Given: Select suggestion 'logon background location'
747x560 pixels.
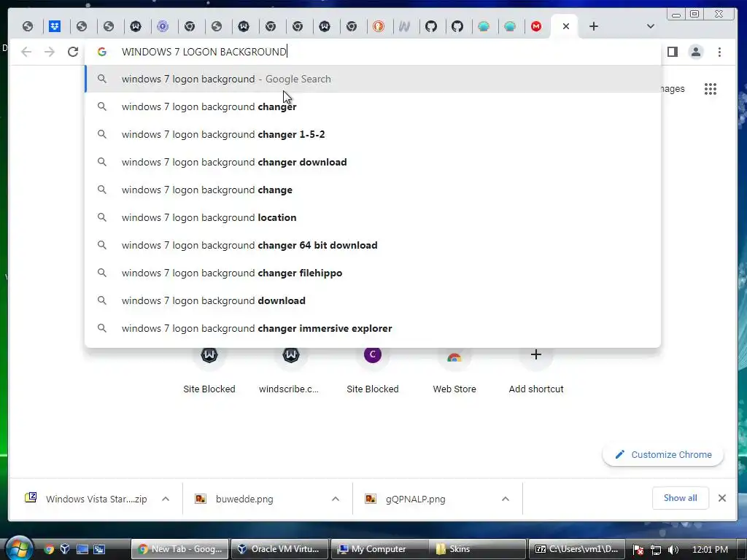Looking at the screenshot, I should pyautogui.click(x=373, y=217).
